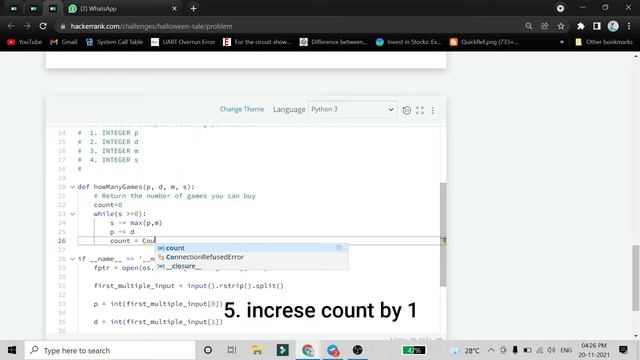
Task: Collapse the if __name__ block fold arrow
Action: (x=72, y=259)
